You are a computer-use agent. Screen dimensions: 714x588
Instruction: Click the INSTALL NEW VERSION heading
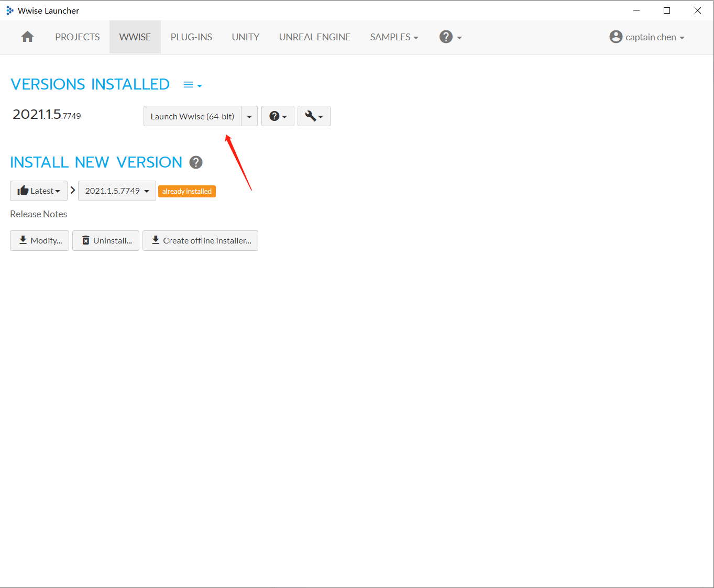click(x=96, y=162)
